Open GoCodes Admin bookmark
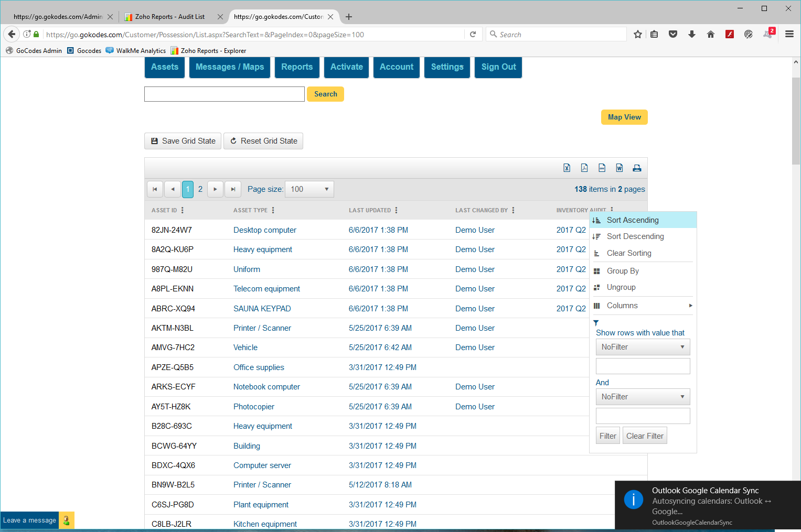The width and height of the screenshot is (801, 532). click(34, 51)
